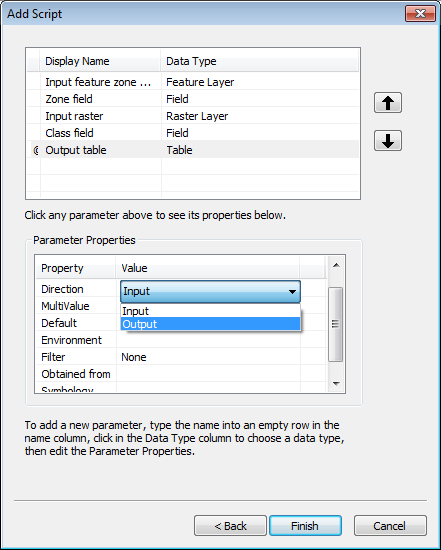
Task: Click the properties list scrollbar thumb
Action: coord(335,324)
